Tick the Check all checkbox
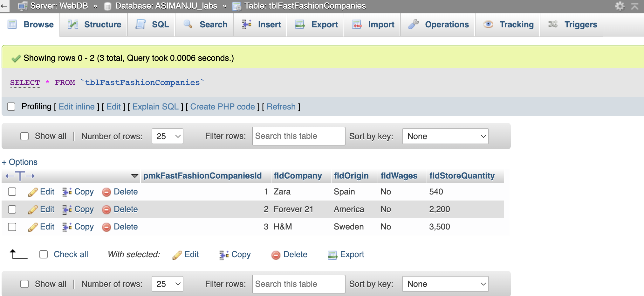This screenshot has width=644, height=296. [x=44, y=254]
